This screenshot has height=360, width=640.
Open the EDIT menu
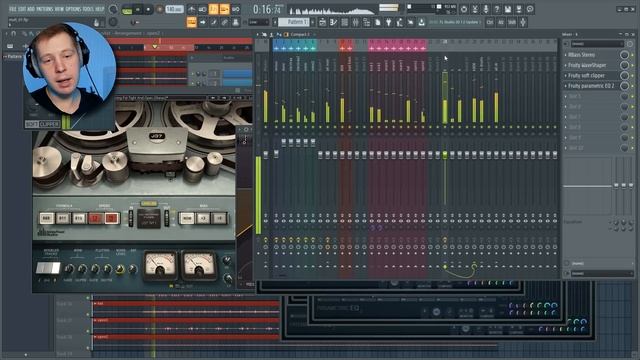23,9
